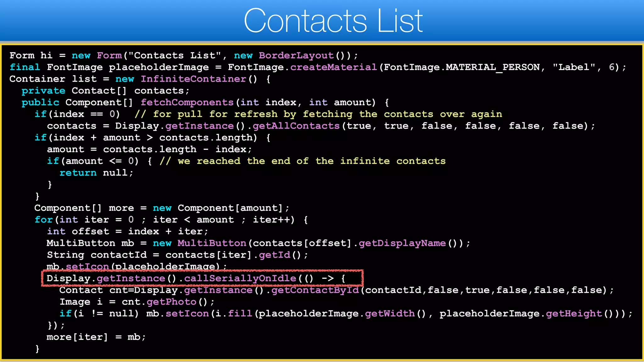The image size is (644, 362).
Task: Click the 'private' keyword before Contact[]
Action: click(43, 91)
